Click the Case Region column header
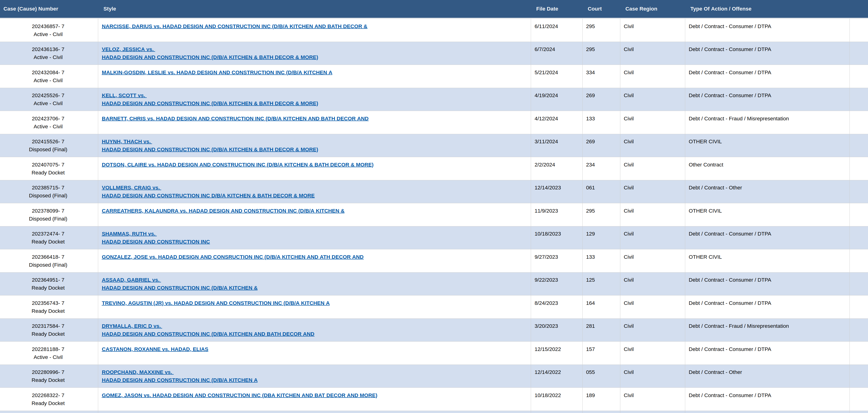The width and height of the screenshot is (868, 413). pyautogui.click(x=641, y=9)
